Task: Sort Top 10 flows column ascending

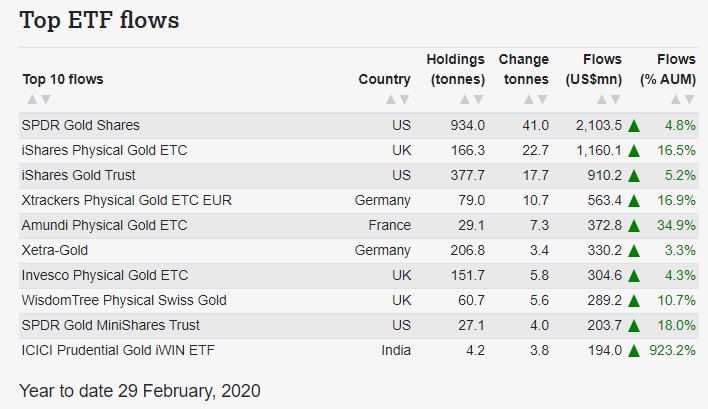Action: [33, 99]
